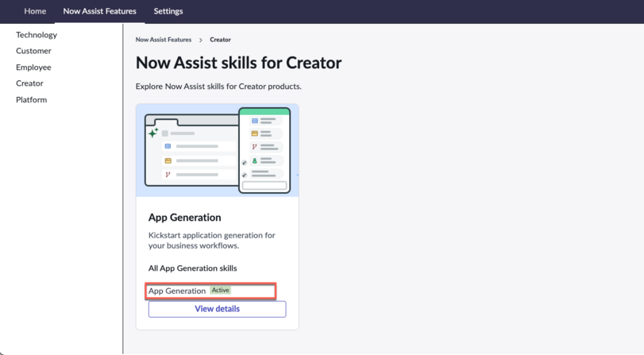644x355 pixels.
Task: Click Explore Now Assist skills subtitle text
Action: pos(218,87)
